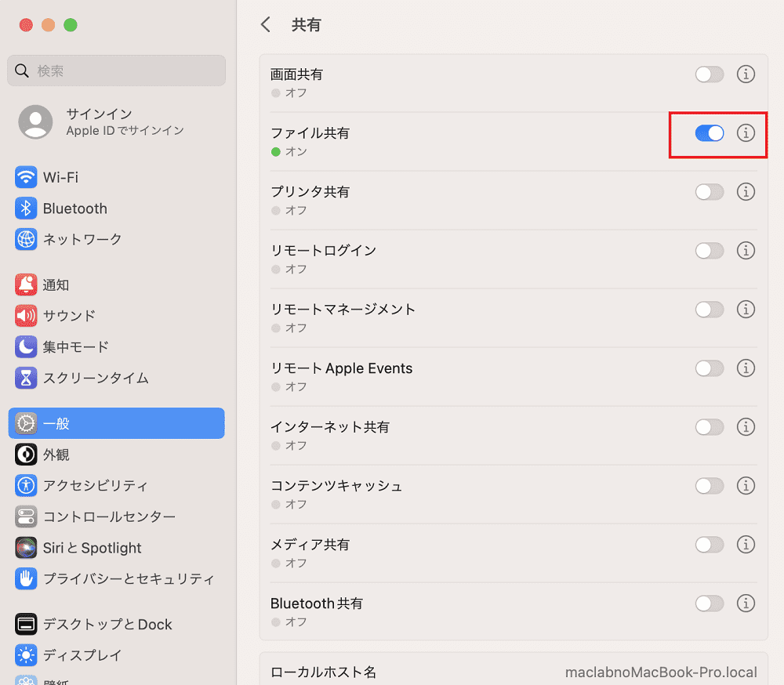Viewport: 784px width, 685px height.
Task: Toggle the Bluetooth共有 switch
Action: [x=710, y=603]
